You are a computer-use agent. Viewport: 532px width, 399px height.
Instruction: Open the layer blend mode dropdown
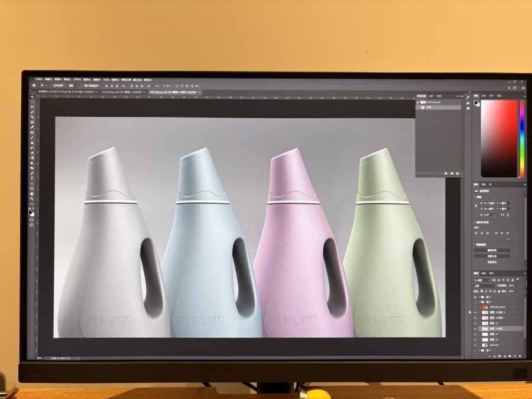(x=484, y=285)
